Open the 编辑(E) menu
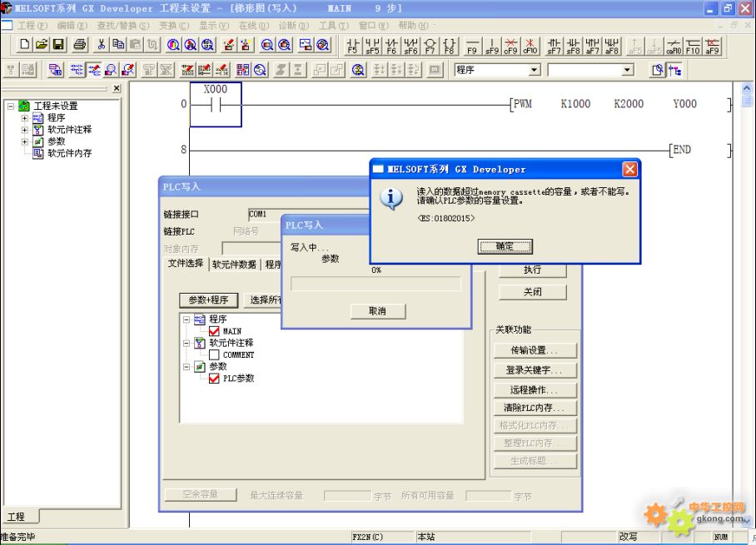Image resolution: width=756 pixels, height=545 pixels. click(x=72, y=25)
